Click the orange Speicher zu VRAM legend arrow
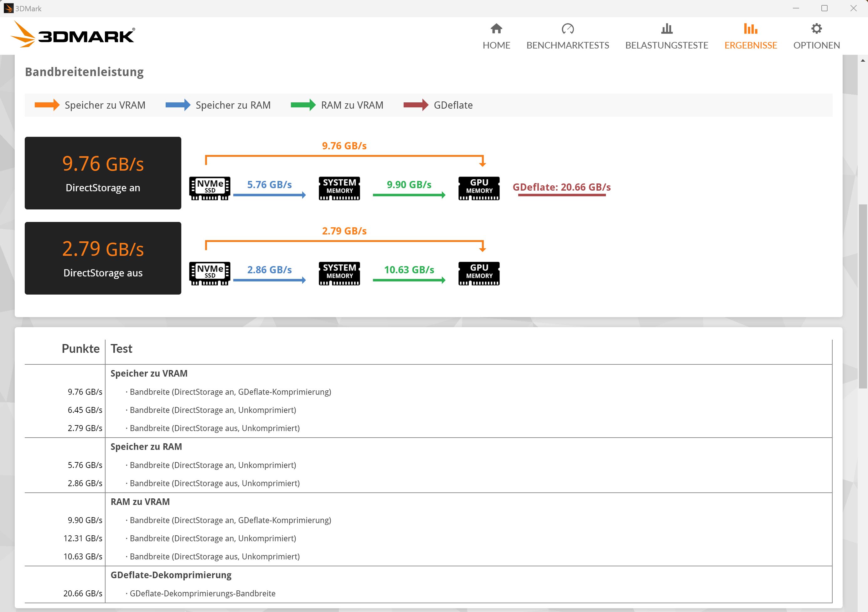This screenshot has height=612, width=868. click(x=47, y=105)
